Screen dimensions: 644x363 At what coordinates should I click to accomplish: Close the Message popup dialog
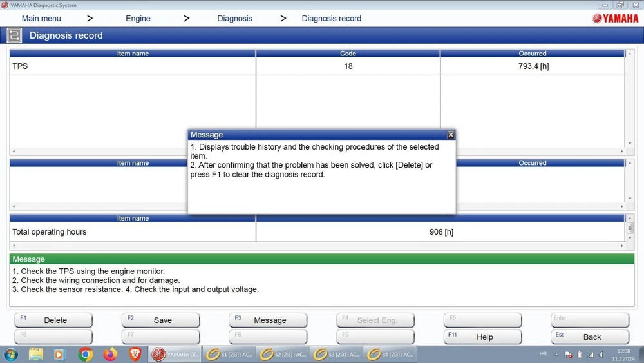[451, 135]
